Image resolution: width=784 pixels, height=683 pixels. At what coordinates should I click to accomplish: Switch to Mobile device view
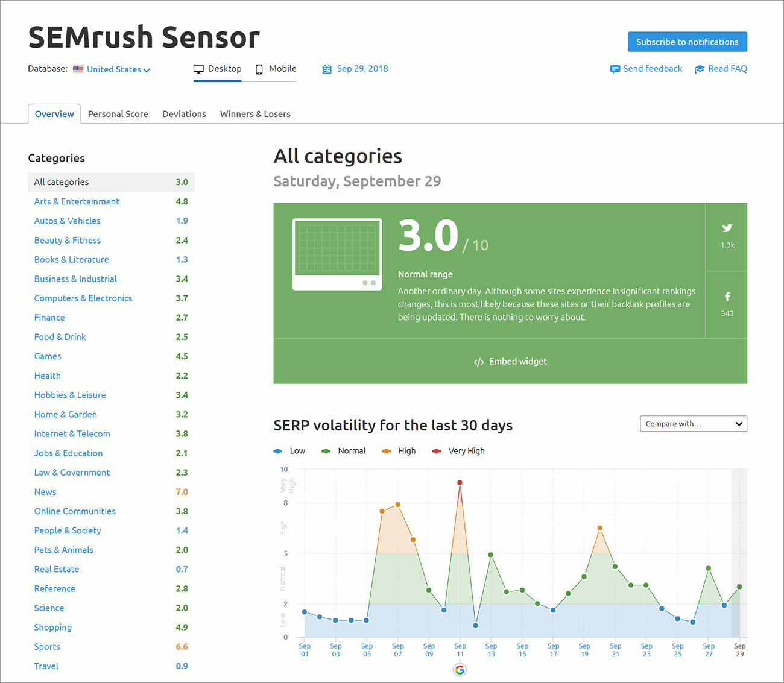pos(276,69)
